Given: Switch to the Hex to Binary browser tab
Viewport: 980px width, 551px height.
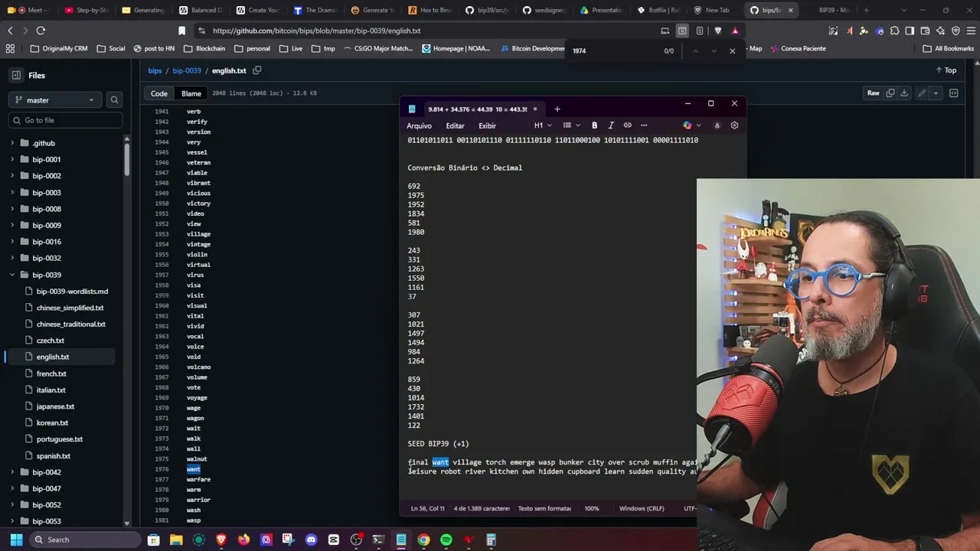Looking at the screenshot, I should pyautogui.click(x=430, y=10).
